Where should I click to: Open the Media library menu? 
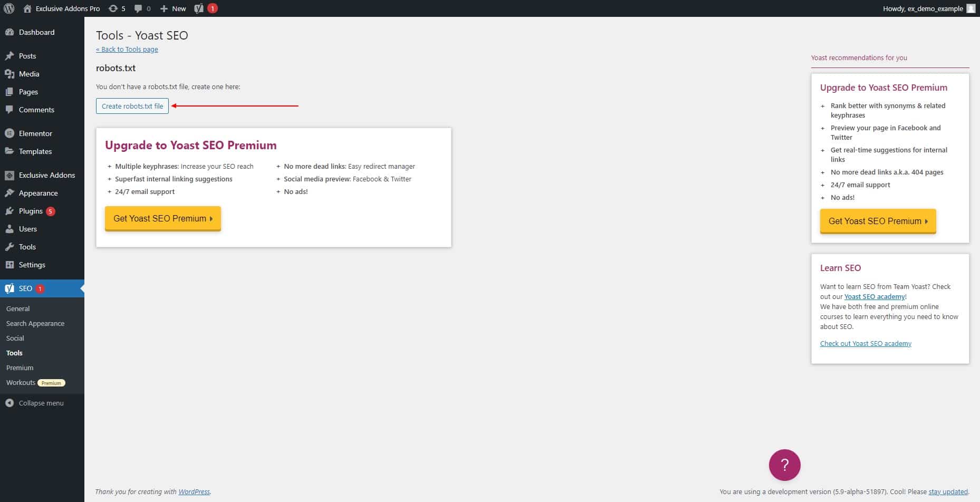coord(42,74)
